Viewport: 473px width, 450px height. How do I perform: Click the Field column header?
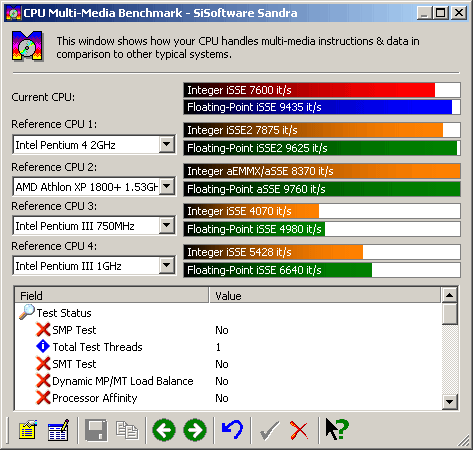coord(112,295)
